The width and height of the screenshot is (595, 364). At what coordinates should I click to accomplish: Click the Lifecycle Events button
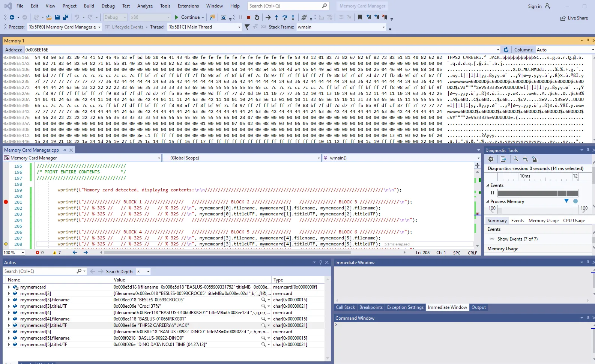tap(126, 27)
